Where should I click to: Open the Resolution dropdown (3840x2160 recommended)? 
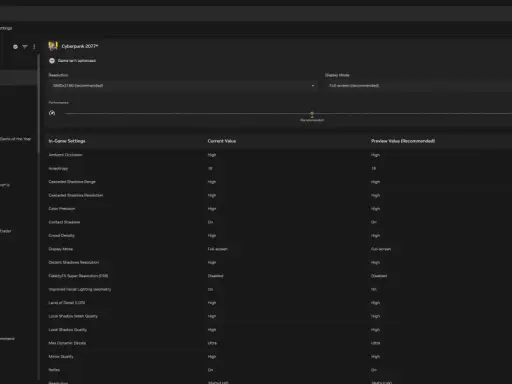coord(183,86)
